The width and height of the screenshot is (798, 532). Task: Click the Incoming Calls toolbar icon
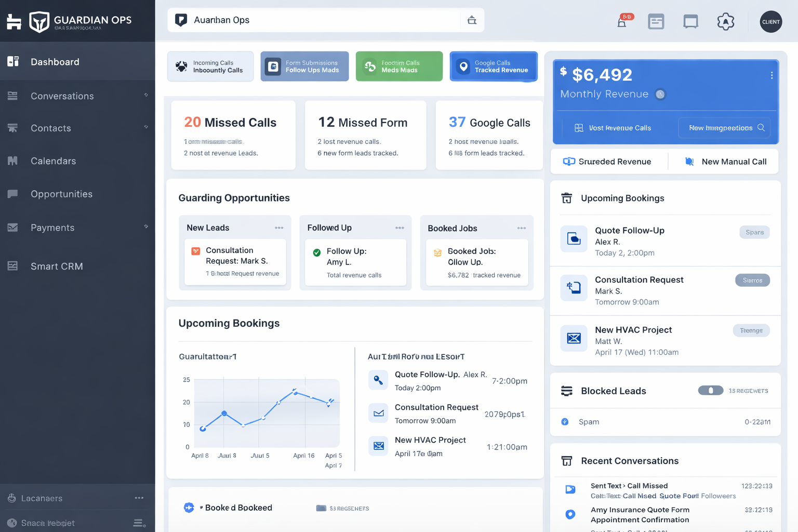click(181, 66)
